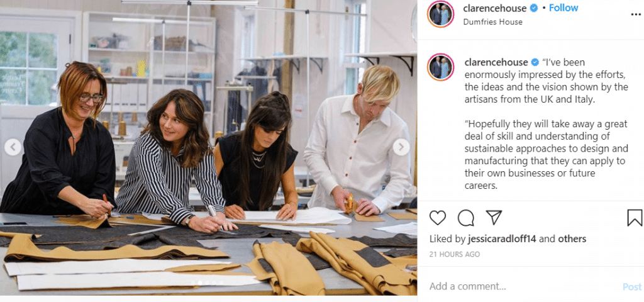The image size is (644, 302).
Task: Open the 21 hours ago timestamp link
Action: (x=454, y=254)
